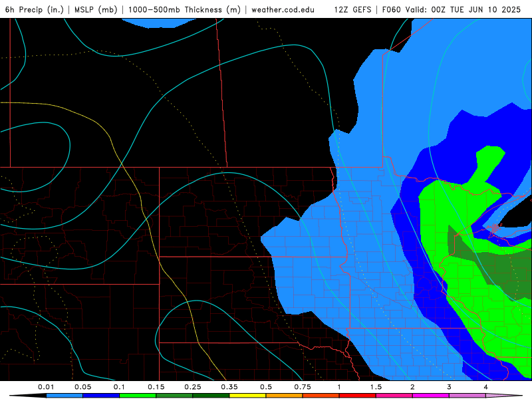532x399 pixels.
Task: Click the 0.75 legend value
Action: tap(303, 387)
